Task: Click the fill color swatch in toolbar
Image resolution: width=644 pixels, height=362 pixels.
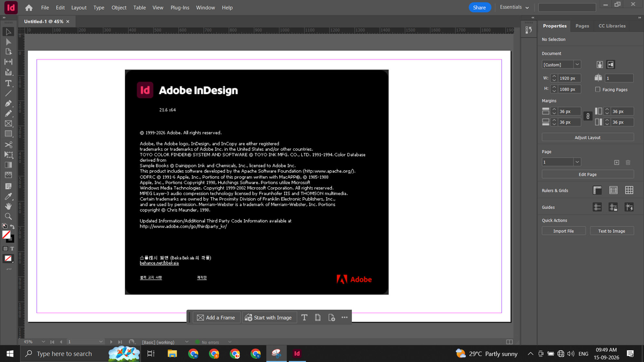Action: click(x=6, y=235)
